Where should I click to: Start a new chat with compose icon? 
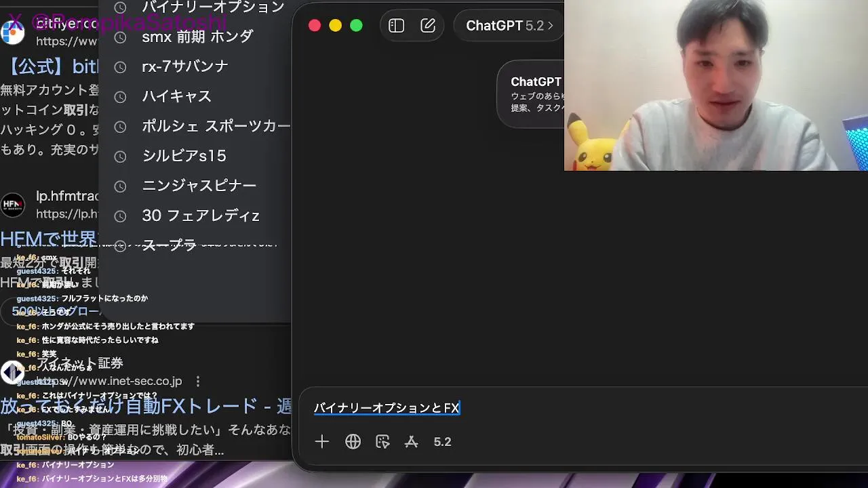428,26
